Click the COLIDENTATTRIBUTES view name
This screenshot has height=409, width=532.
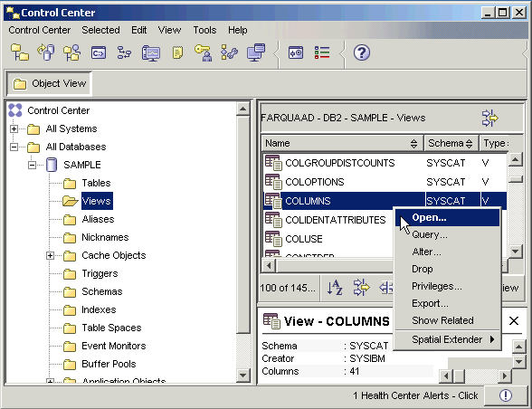(x=336, y=220)
